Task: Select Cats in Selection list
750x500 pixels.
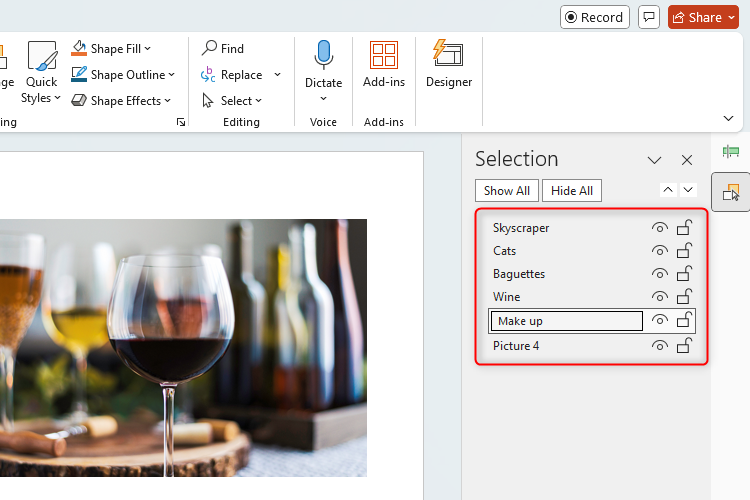Action: 504,251
